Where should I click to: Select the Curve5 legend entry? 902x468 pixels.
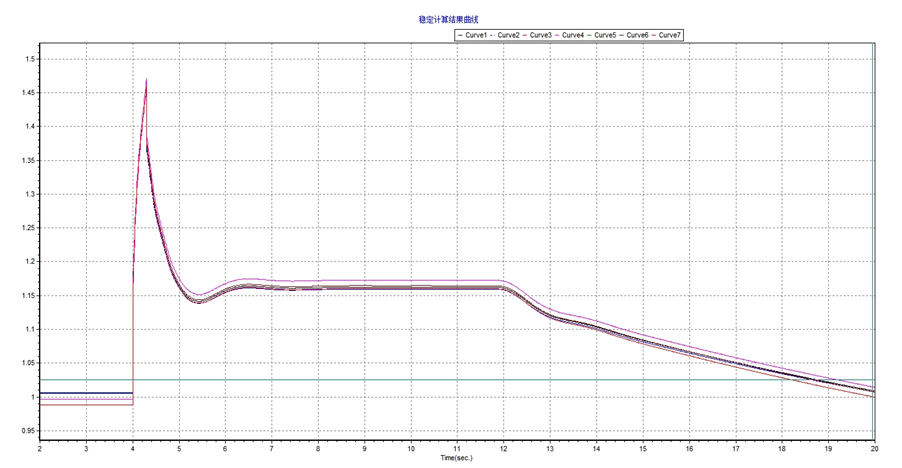(604, 35)
